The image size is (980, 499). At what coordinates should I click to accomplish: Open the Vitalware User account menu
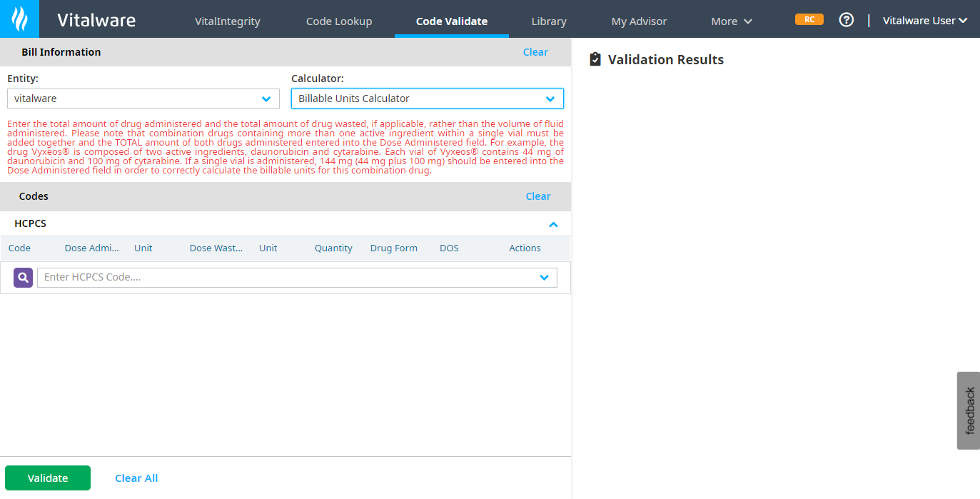[925, 21]
